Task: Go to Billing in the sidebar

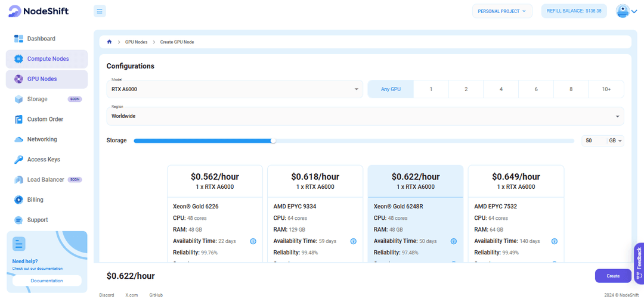Action: (35, 200)
